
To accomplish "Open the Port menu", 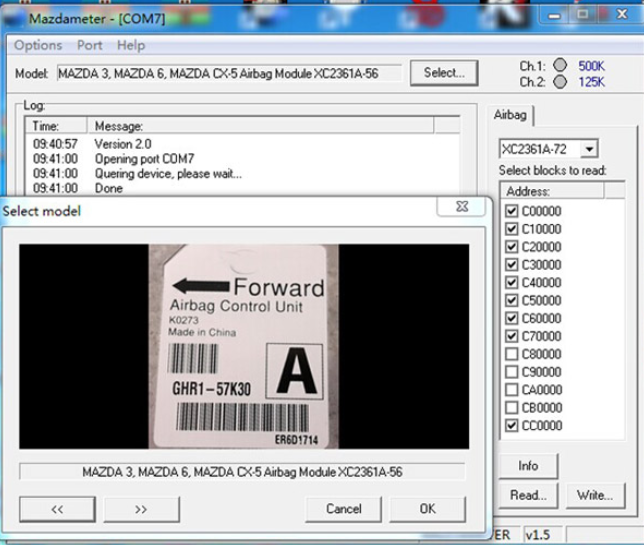I will point(90,45).
